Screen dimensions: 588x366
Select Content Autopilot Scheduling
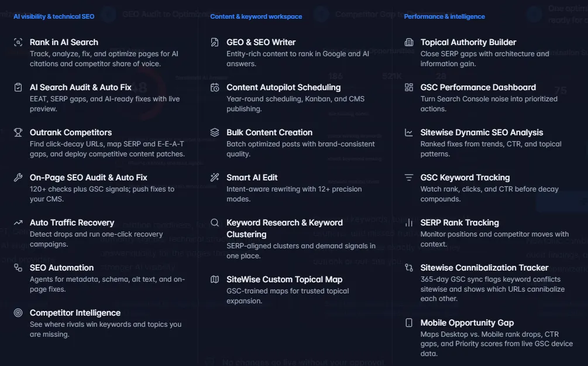[x=284, y=87]
